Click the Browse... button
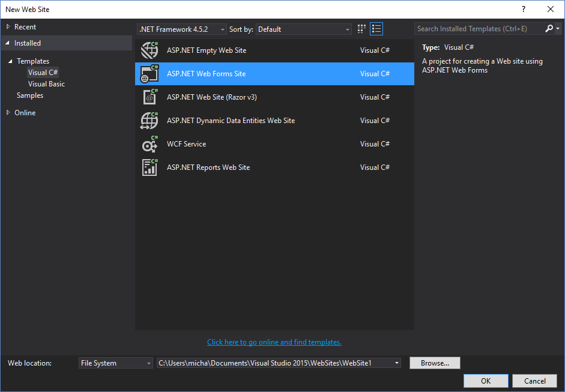Image resolution: width=565 pixels, height=392 pixels. coord(435,363)
